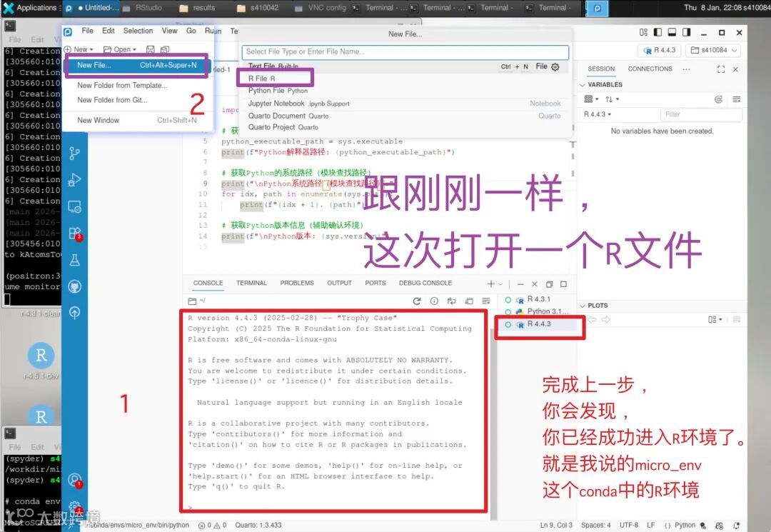Open the Source Control activity bar icon

click(x=74, y=154)
